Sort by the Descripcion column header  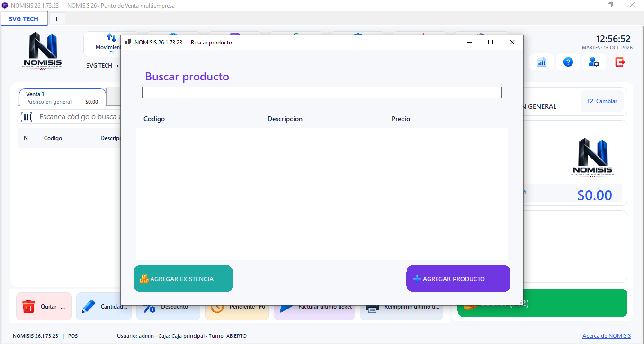click(285, 119)
